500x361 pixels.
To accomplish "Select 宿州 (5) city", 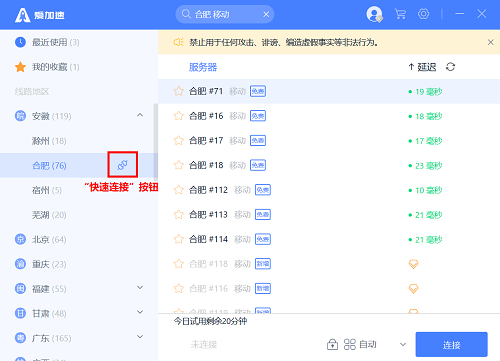I will [x=47, y=190].
